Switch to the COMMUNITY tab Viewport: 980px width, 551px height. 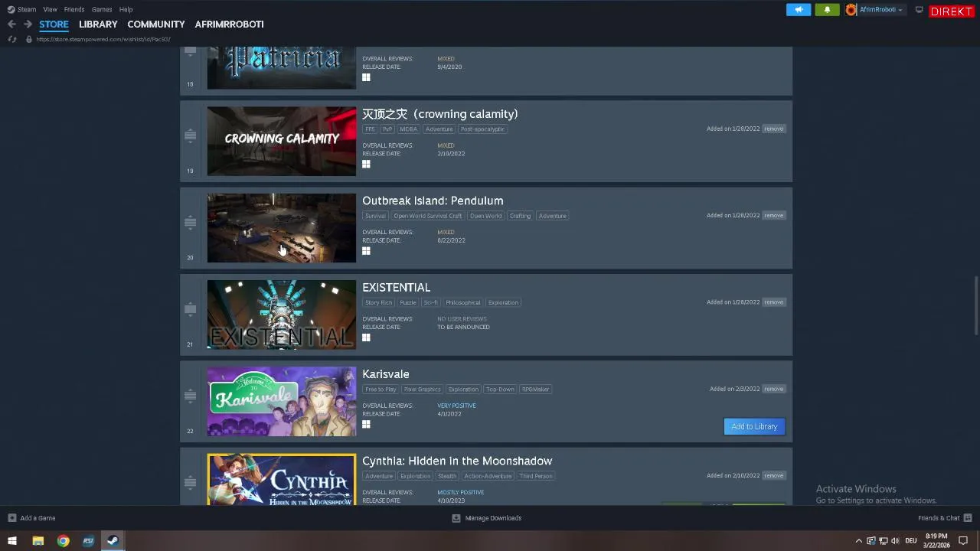(x=156, y=24)
